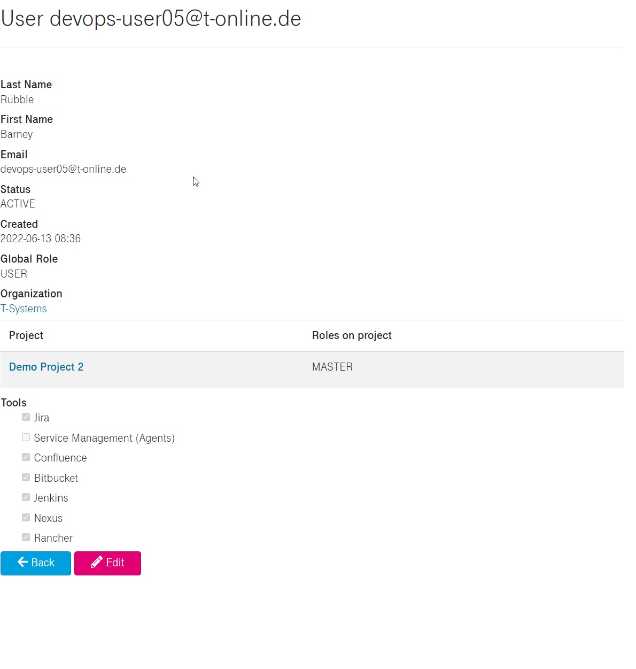Toggle the Service Management (Agents) checkbox
This screenshot has width=636, height=669.
[x=26, y=437]
